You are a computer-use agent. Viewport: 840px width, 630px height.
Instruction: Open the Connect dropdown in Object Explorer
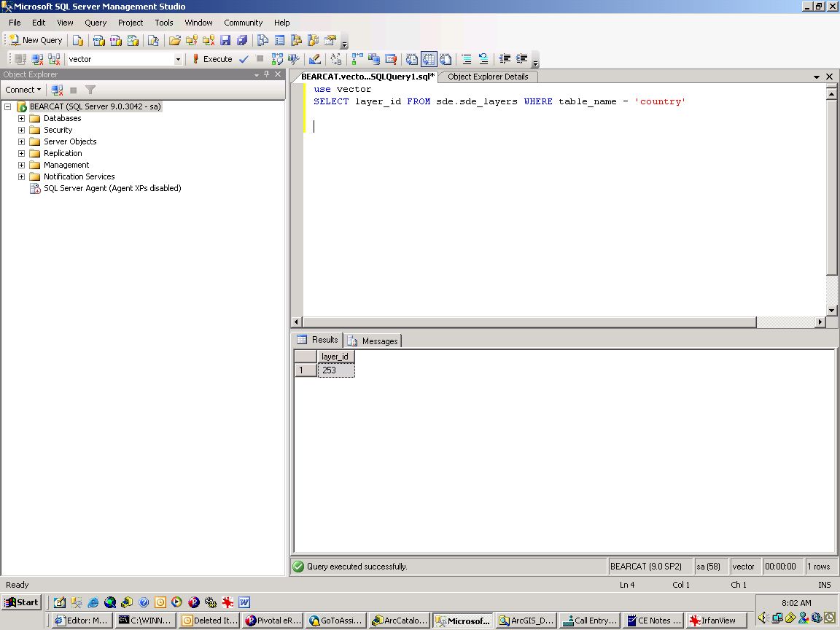point(23,89)
